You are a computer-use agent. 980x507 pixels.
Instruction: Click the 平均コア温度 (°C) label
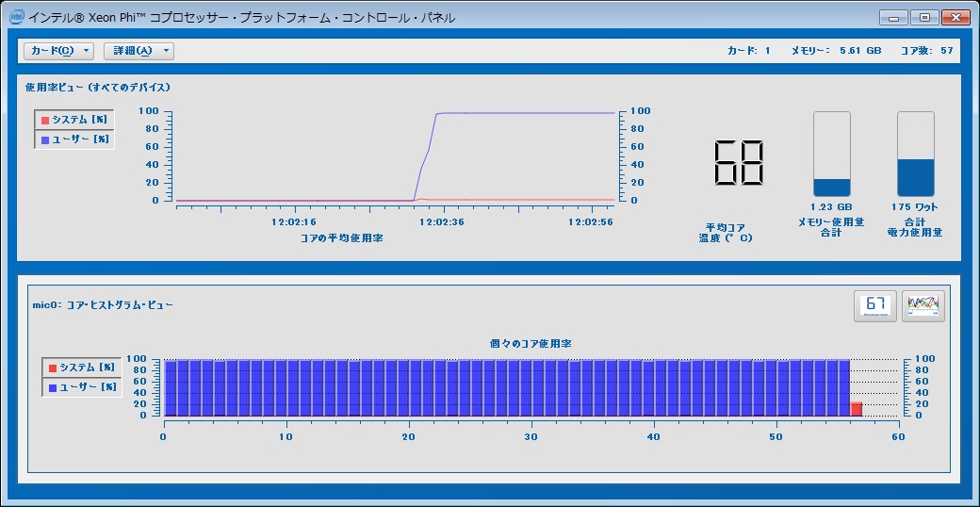[726, 233]
